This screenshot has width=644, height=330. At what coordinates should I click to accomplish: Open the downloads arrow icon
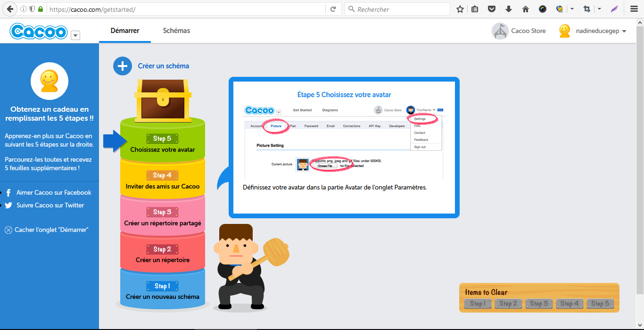click(509, 9)
